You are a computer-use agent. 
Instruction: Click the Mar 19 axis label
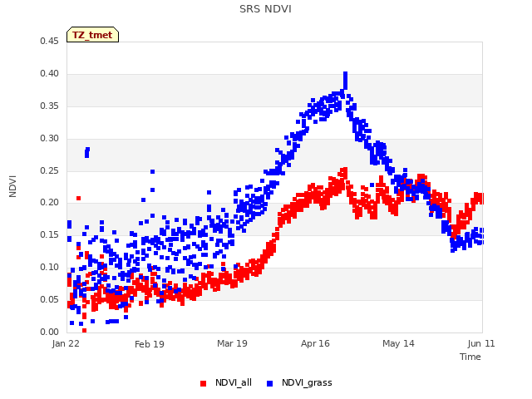tap(232, 343)
